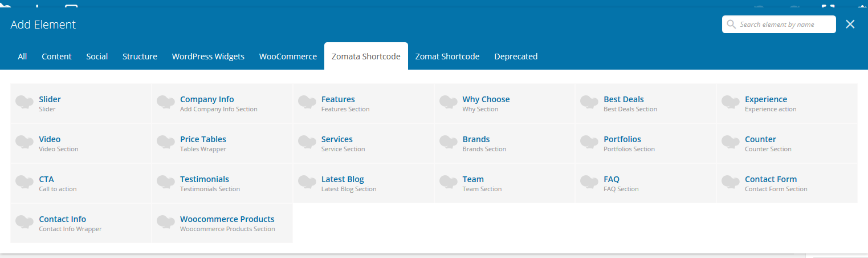Image resolution: width=868 pixels, height=258 pixels.
Task: Focus the Search element by name field
Action: pyautogui.click(x=784, y=25)
